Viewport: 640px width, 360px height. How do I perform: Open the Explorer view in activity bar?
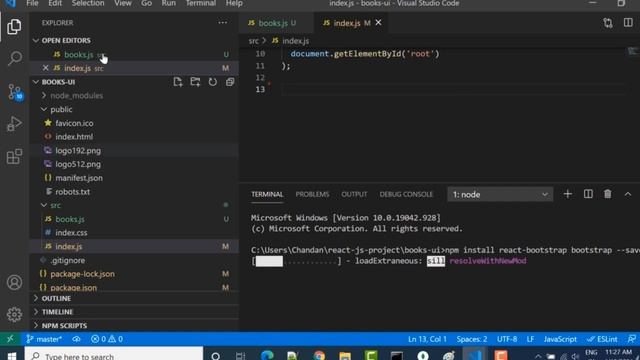(14, 27)
